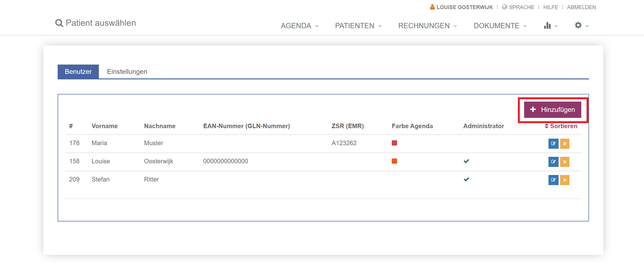
Task: Expand the AGENDA dropdown menu
Action: [x=299, y=26]
